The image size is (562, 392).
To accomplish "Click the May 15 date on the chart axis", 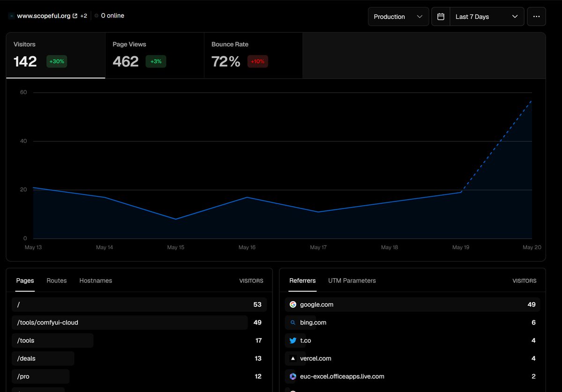I will pyautogui.click(x=176, y=247).
